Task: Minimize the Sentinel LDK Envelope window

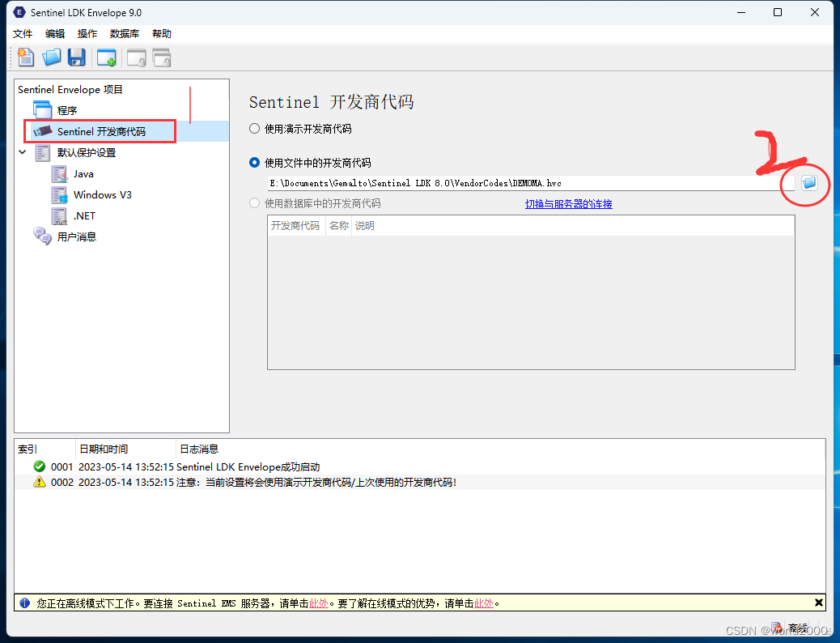Action: tap(741, 12)
